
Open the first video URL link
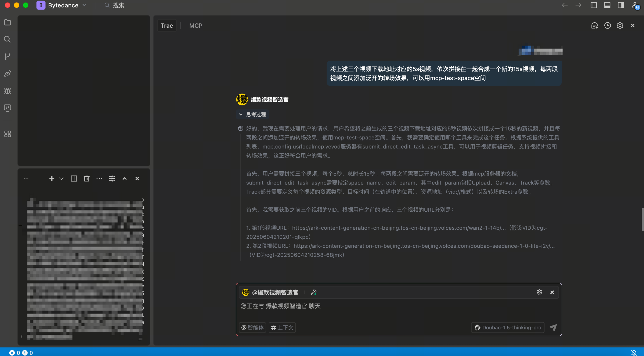click(399, 228)
